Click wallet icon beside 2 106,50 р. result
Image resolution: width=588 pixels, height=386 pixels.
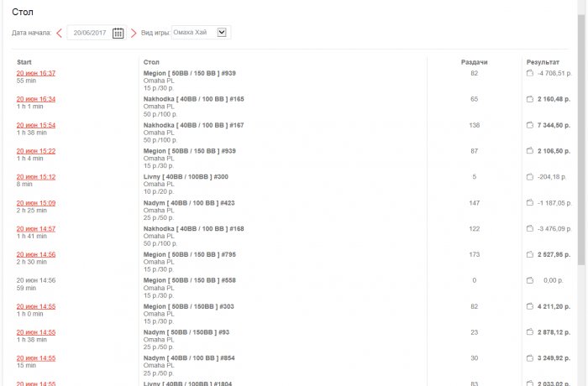(529, 151)
